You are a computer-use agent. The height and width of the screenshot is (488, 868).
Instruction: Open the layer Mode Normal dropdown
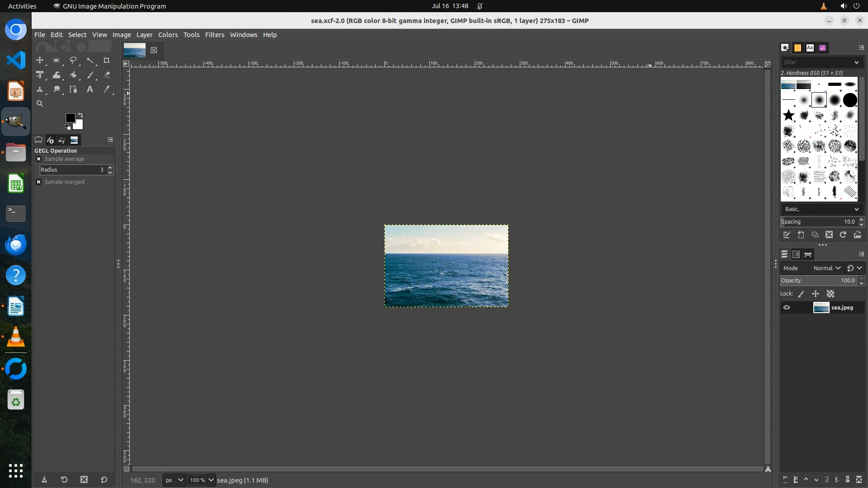(826, 268)
